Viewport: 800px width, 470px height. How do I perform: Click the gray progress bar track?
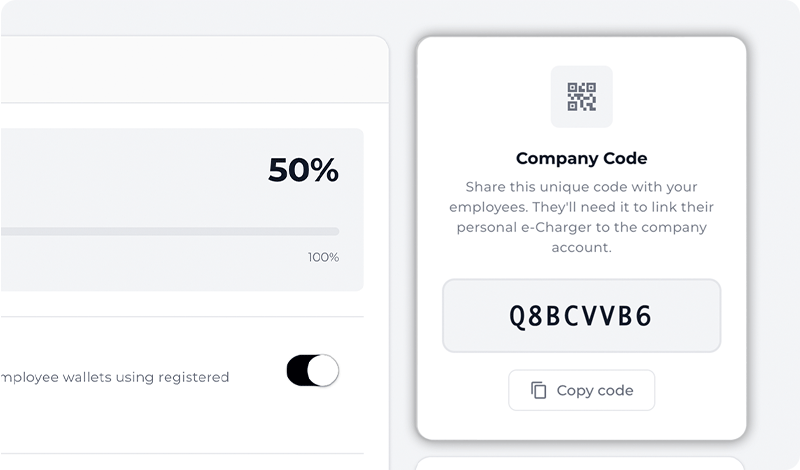click(170, 231)
